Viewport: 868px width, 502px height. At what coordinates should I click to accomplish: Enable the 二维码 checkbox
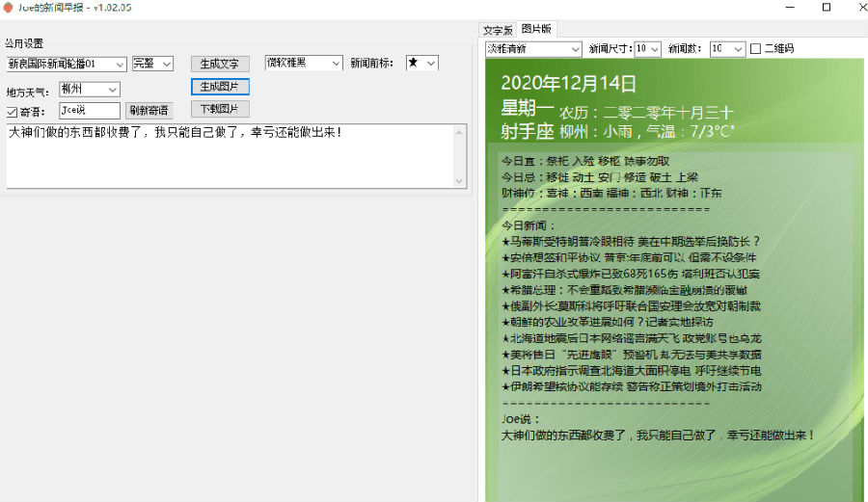[x=756, y=48]
